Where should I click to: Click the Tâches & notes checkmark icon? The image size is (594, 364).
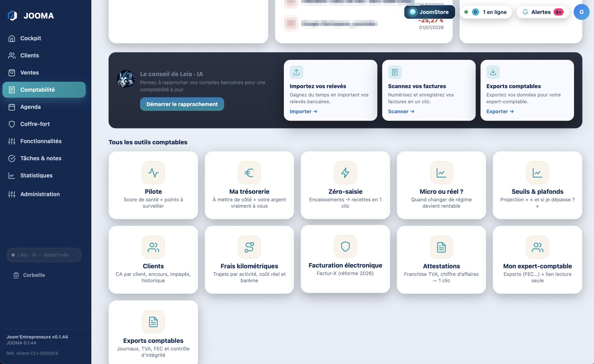[x=12, y=159]
